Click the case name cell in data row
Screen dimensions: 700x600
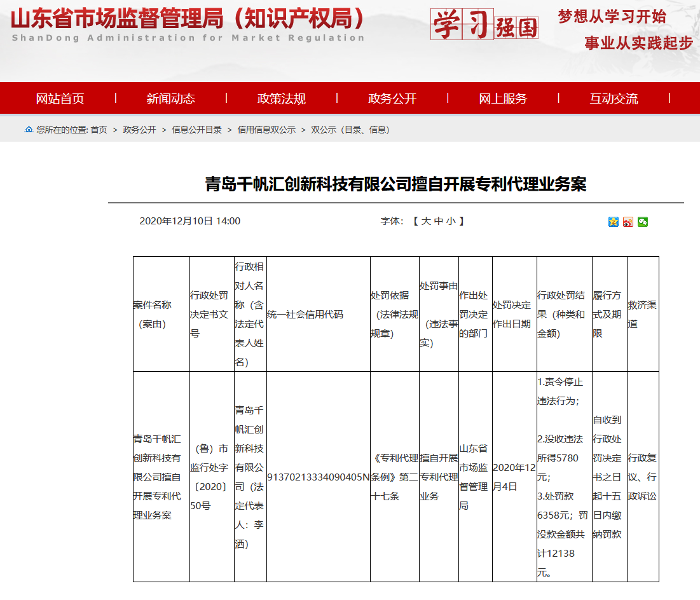[161, 477]
